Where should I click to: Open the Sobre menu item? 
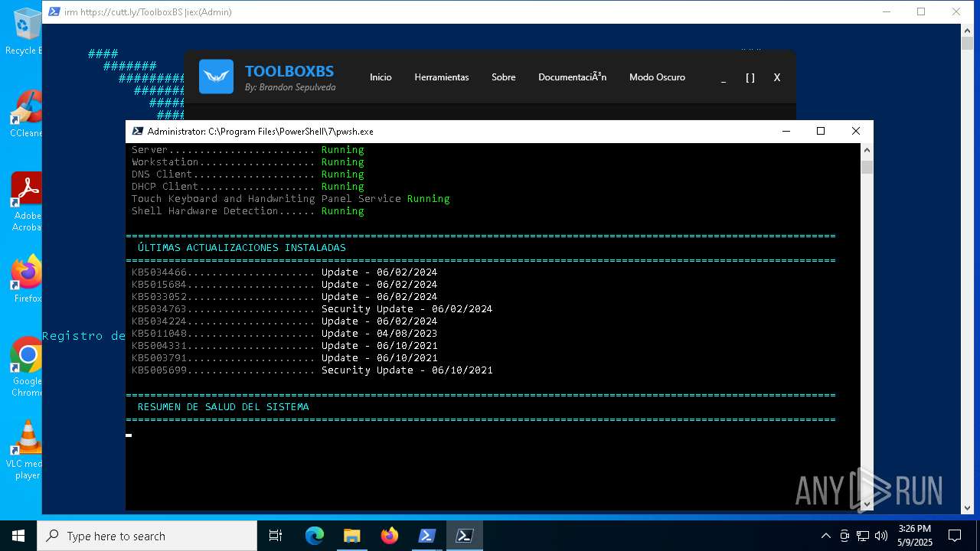[503, 77]
